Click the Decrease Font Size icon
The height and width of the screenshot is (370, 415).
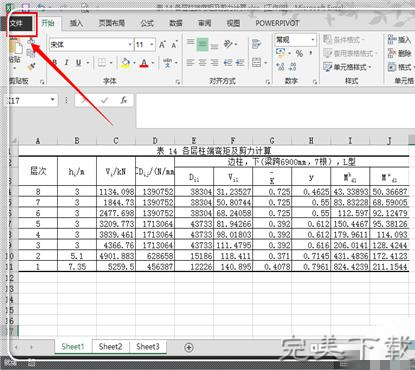pos(174,45)
